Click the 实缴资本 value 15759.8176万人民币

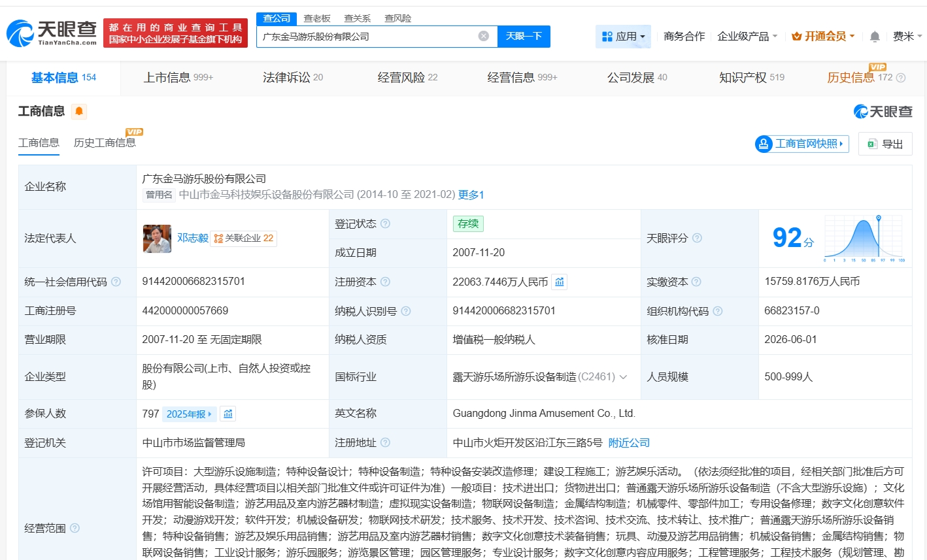click(x=812, y=282)
